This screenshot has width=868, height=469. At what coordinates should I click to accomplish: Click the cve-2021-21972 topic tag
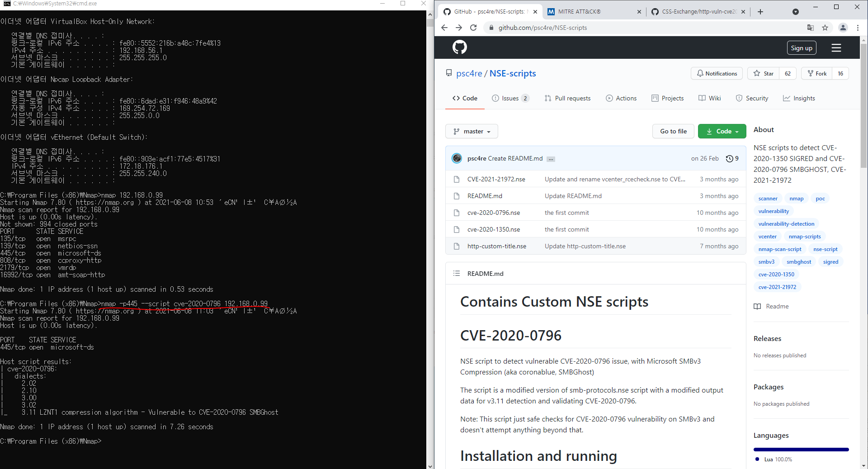click(777, 287)
